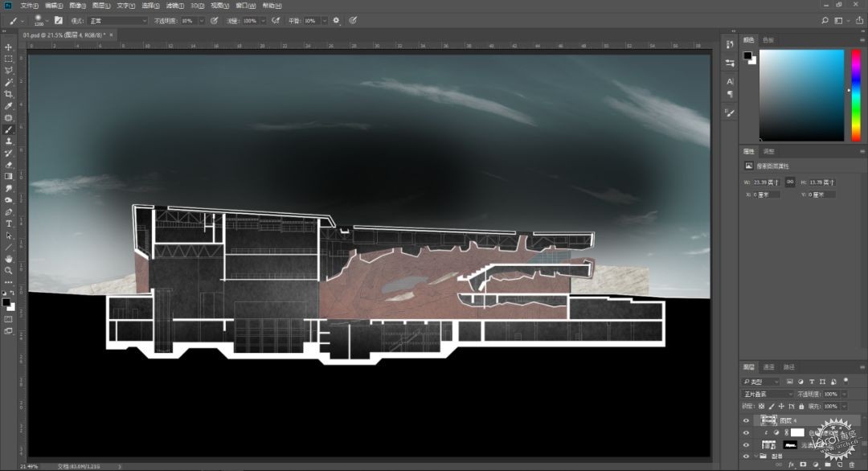This screenshot has width=868, height=471.
Task: Open the brush mode dropdown 正常
Action: 118,20
